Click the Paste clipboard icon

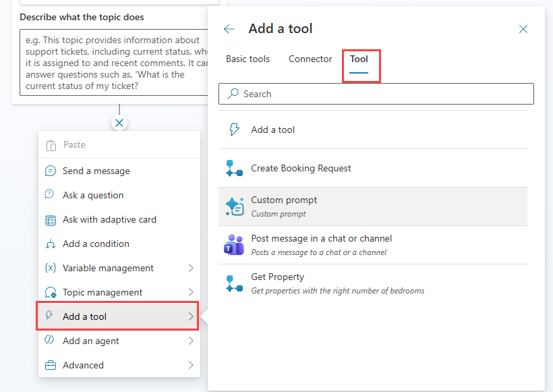51,145
